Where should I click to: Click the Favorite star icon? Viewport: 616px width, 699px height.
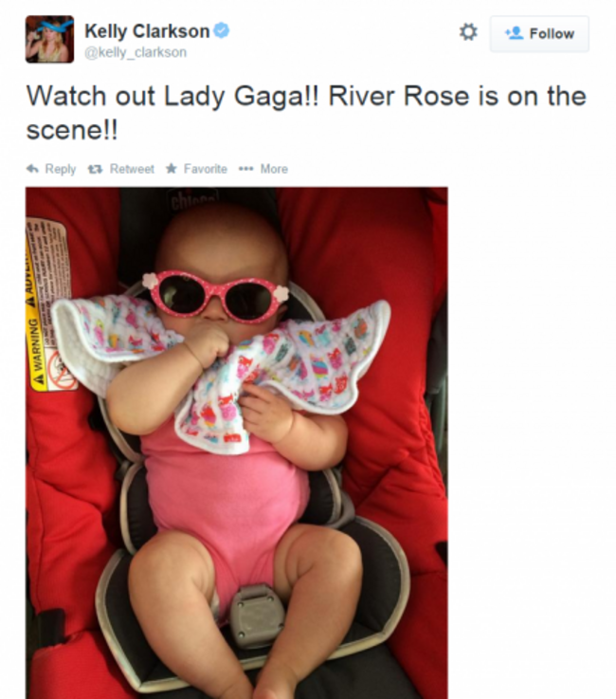[x=172, y=169]
